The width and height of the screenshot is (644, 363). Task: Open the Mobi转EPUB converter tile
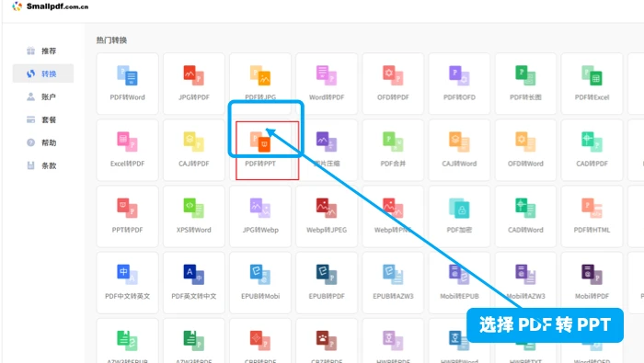coord(459,283)
